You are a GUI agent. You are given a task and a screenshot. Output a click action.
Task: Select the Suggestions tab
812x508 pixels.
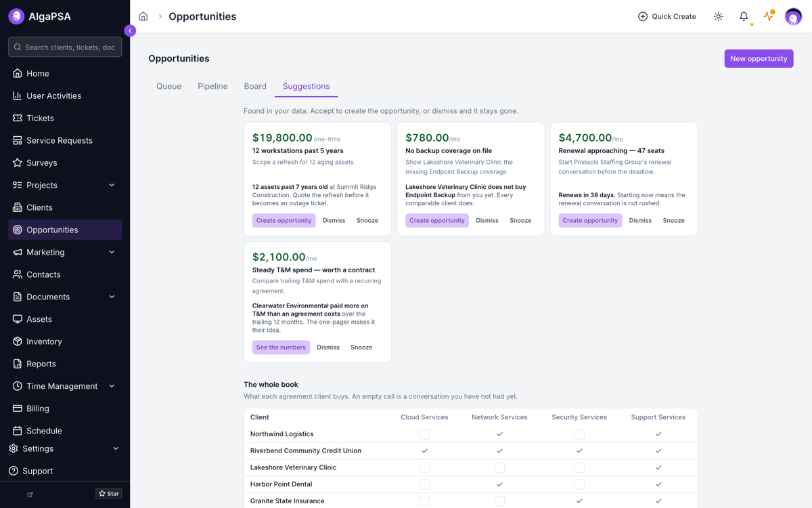click(x=306, y=86)
